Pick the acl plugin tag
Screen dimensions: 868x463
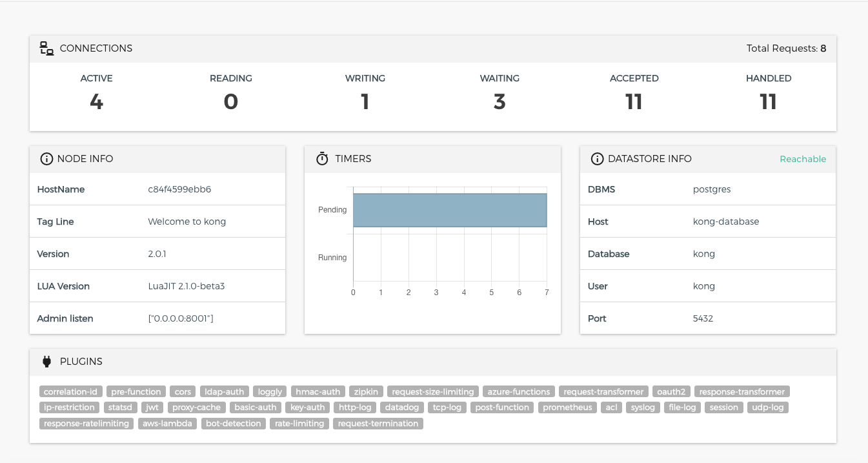pyautogui.click(x=611, y=407)
